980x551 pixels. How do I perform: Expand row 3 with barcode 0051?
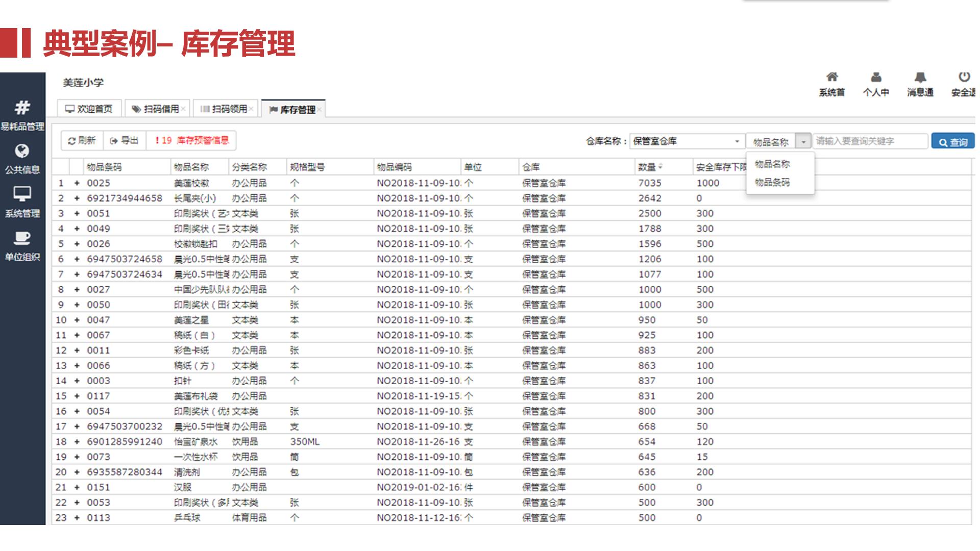[x=77, y=213]
